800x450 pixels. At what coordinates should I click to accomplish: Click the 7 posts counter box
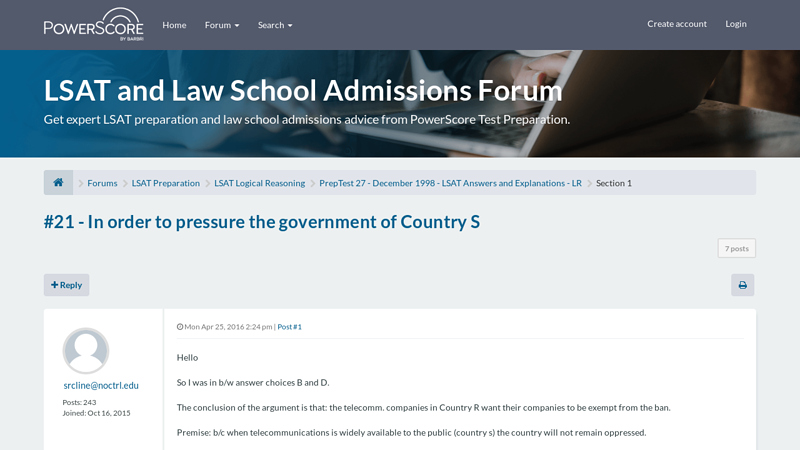736,248
